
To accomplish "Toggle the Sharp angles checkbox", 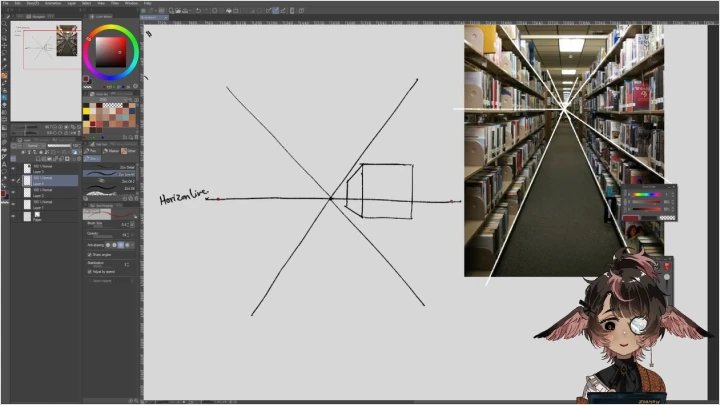I will pyautogui.click(x=90, y=254).
